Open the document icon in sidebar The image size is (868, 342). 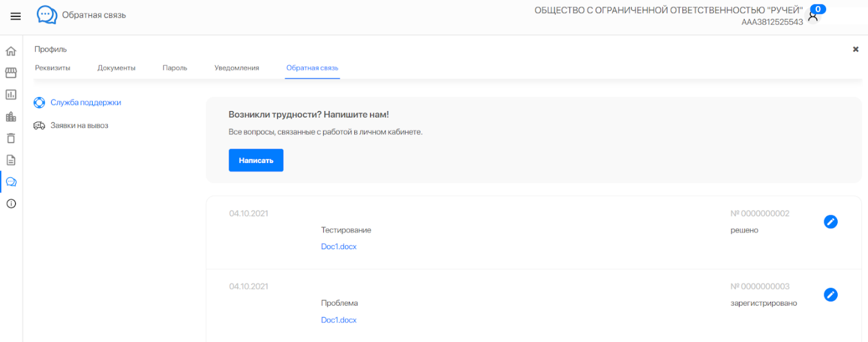click(x=11, y=160)
